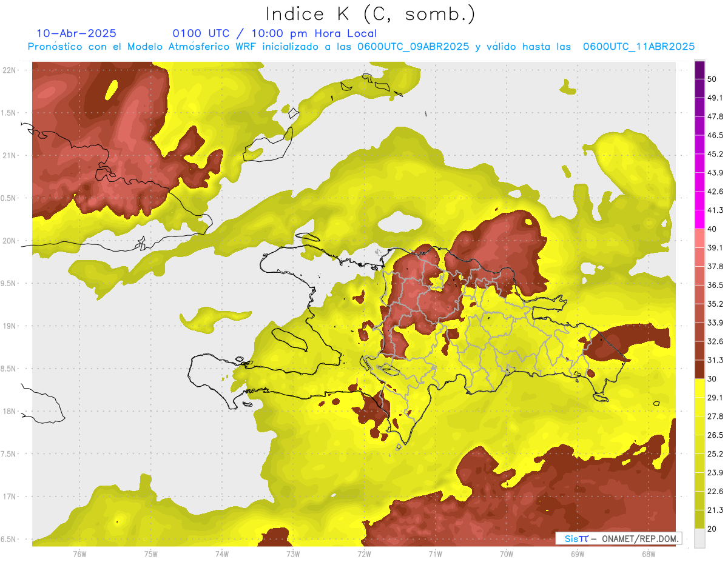
Task: Click the '22N' latitude axis label
Action: tap(10, 70)
